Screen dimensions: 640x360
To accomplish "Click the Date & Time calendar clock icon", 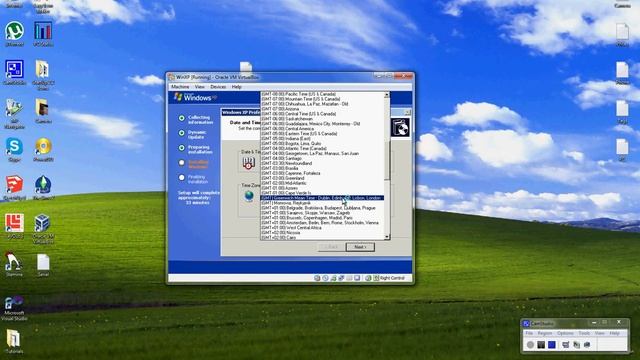I will pyautogui.click(x=248, y=163).
